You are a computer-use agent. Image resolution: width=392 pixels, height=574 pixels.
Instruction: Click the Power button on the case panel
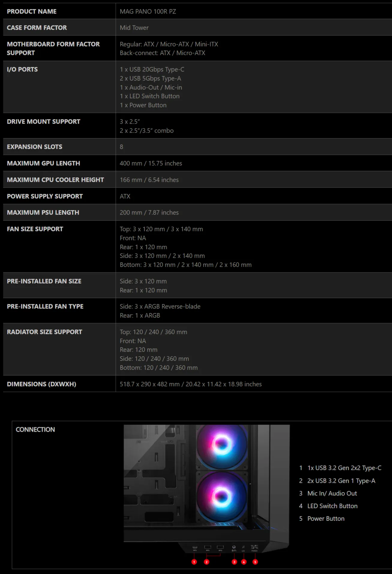click(x=254, y=547)
